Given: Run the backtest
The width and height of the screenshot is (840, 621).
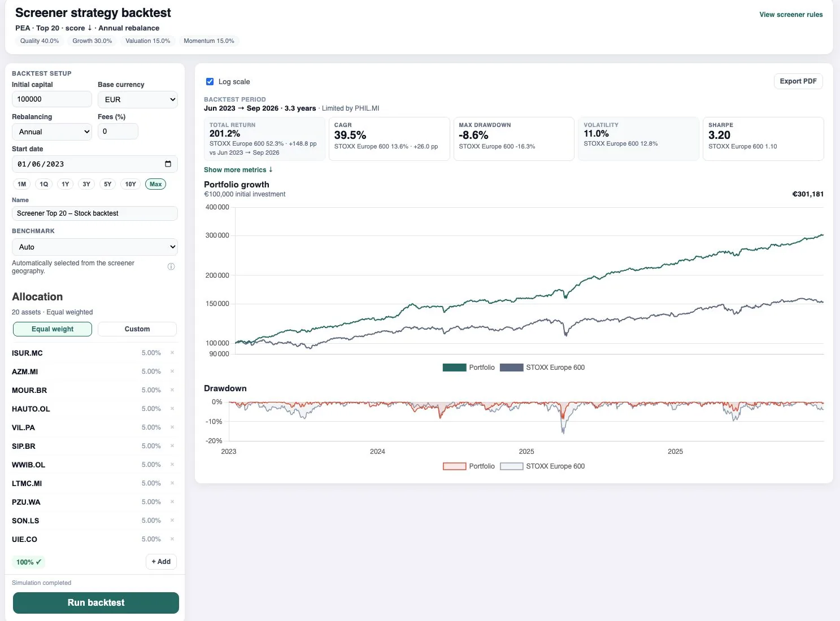Looking at the screenshot, I should 96,603.
